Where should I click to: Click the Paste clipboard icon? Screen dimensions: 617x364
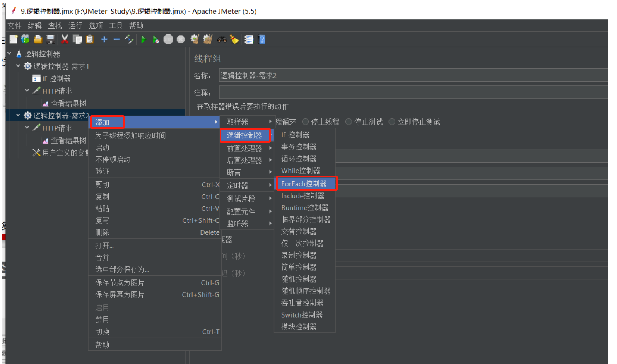[90, 39]
